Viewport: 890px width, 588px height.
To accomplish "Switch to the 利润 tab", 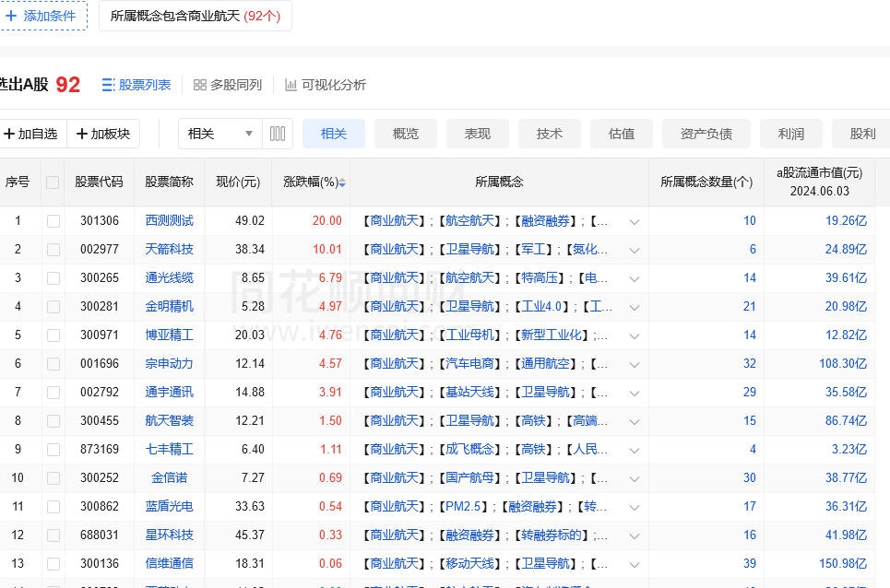I will point(791,134).
